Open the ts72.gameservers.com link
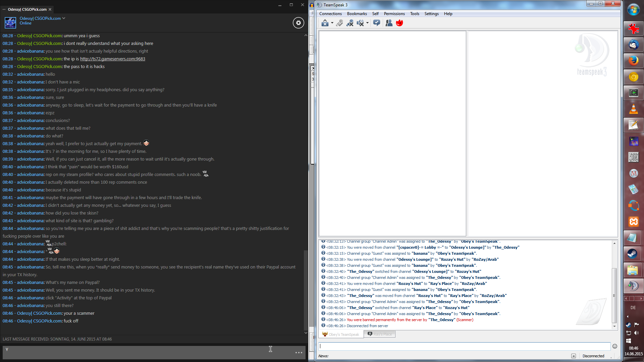644x362 pixels. [x=112, y=59]
